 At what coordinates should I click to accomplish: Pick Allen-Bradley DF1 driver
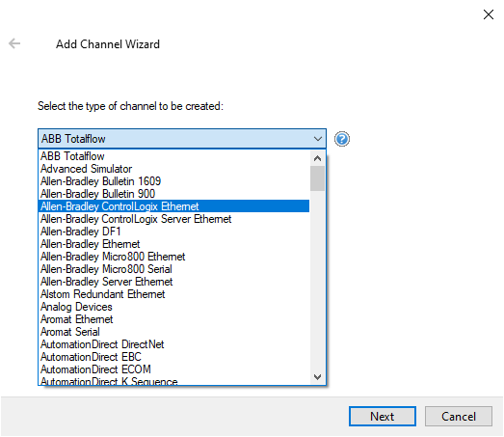(173, 232)
